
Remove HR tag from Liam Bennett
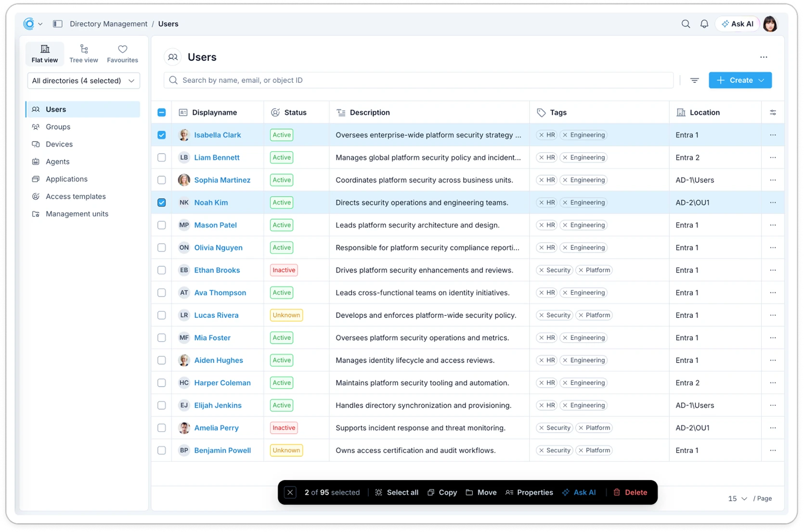tap(542, 157)
